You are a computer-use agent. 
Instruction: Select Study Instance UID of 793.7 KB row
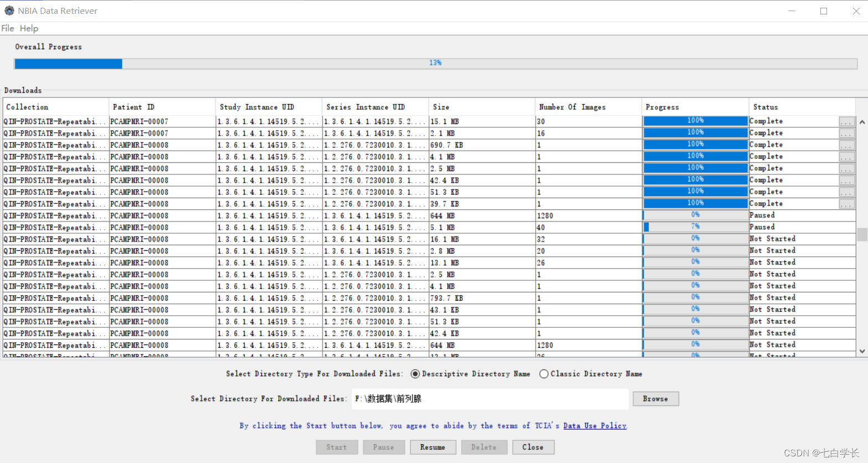coord(269,298)
